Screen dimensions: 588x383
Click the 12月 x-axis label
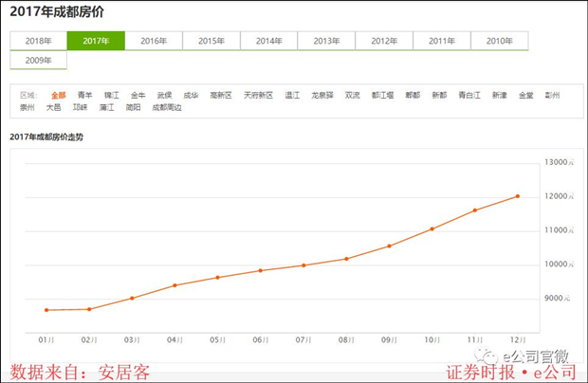518,340
